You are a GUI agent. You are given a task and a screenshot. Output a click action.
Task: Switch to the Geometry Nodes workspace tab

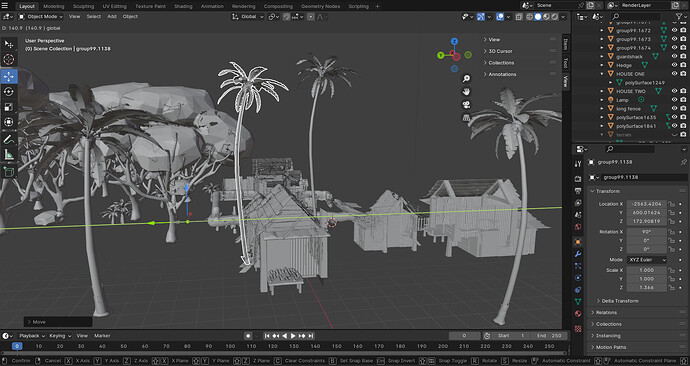tap(321, 6)
